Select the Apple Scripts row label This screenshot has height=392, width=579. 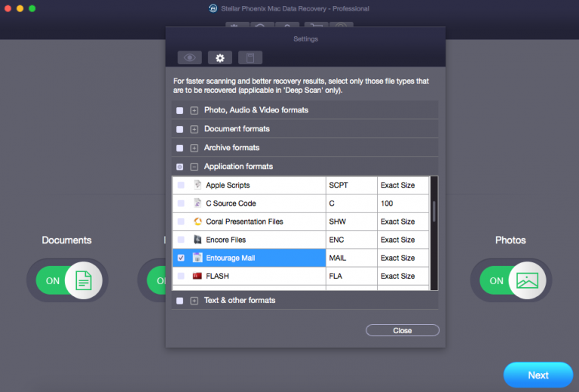(228, 185)
